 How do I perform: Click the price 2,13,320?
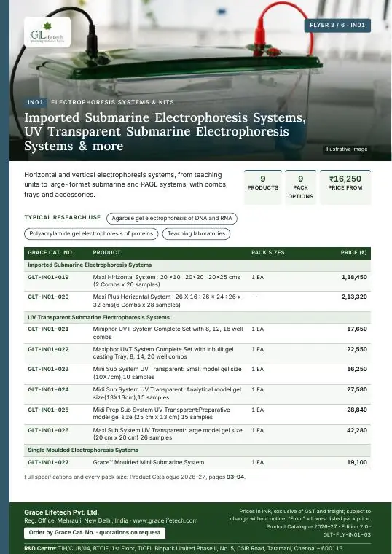(354, 297)
